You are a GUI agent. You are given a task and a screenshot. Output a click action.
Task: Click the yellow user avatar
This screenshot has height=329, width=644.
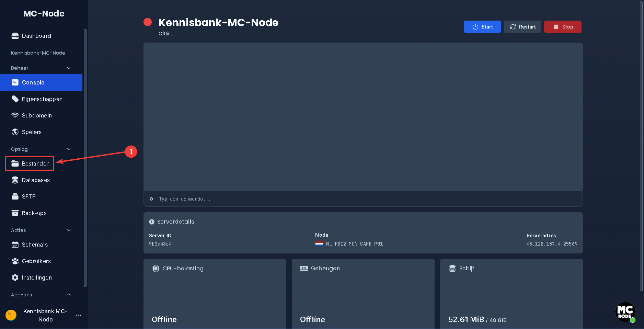pos(11,315)
